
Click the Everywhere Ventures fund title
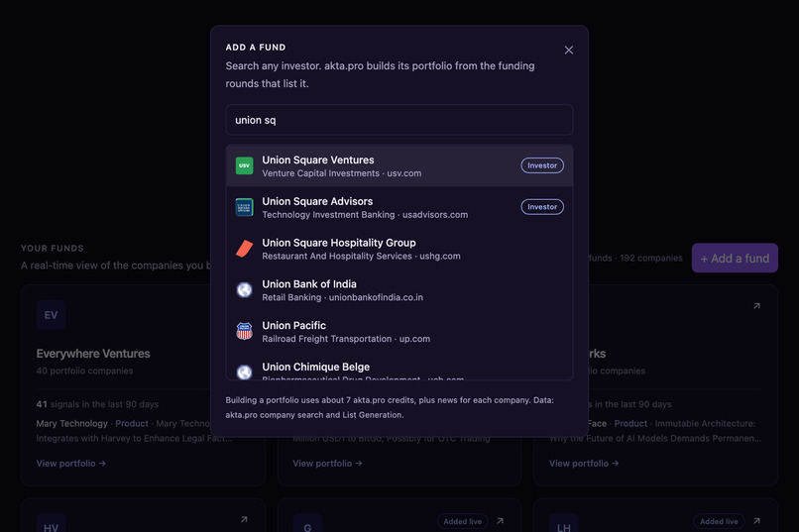93,354
